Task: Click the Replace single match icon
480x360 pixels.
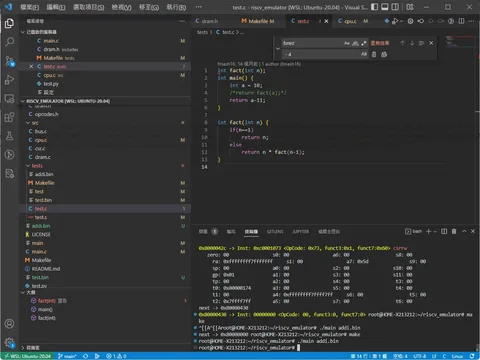Action: [374, 54]
